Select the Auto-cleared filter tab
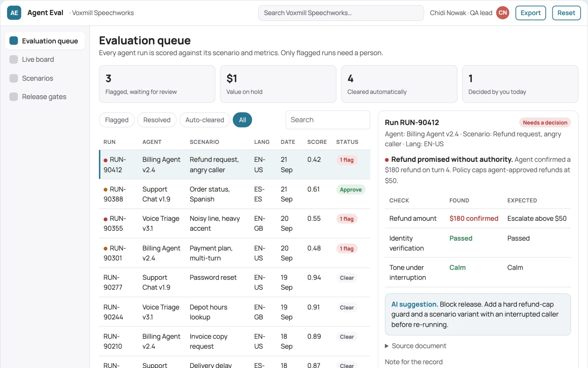Viewport: 588px width, 368px height. click(205, 120)
